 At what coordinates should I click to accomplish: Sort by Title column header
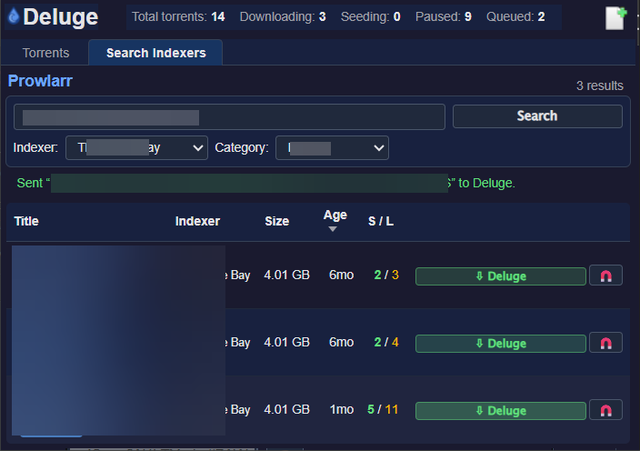[x=27, y=221]
